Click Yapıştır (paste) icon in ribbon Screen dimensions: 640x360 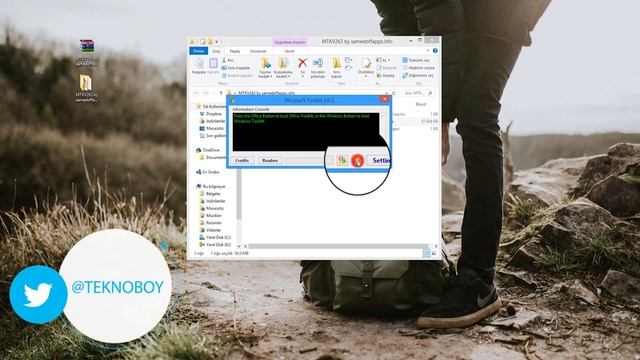click(213, 66)
